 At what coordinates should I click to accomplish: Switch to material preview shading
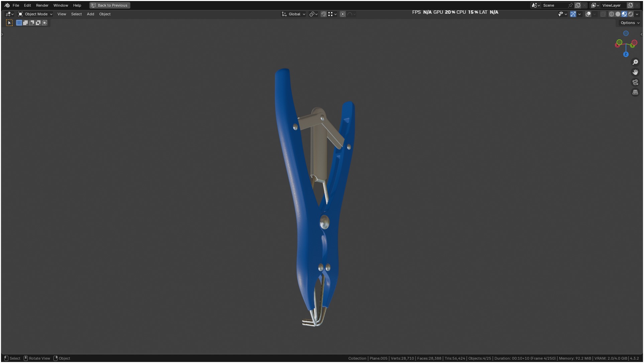[x=624, y=14]
